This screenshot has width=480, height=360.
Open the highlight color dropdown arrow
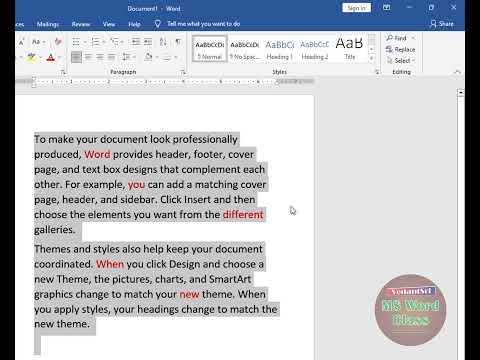[x=41, y=58]
